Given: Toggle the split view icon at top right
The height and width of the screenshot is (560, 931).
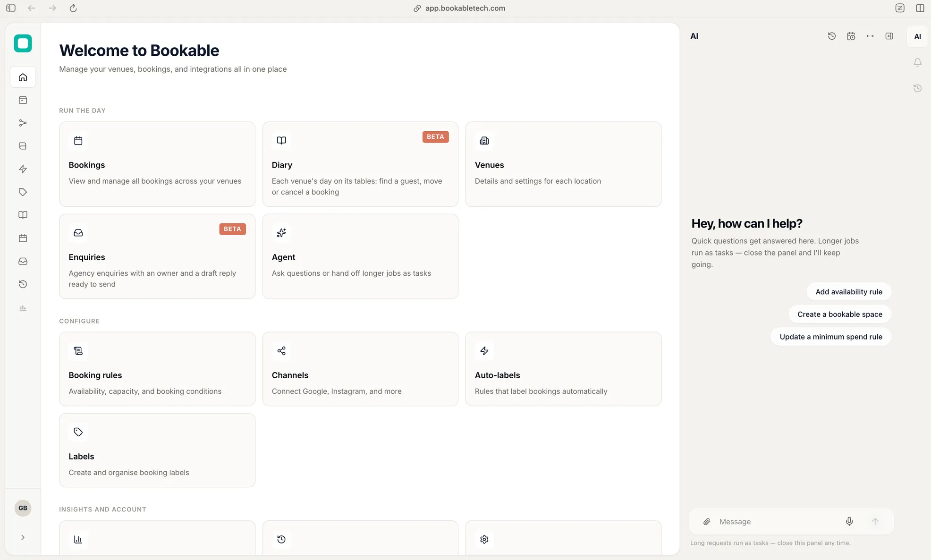Looking at the screenshot, I should [x=920, y=8].
